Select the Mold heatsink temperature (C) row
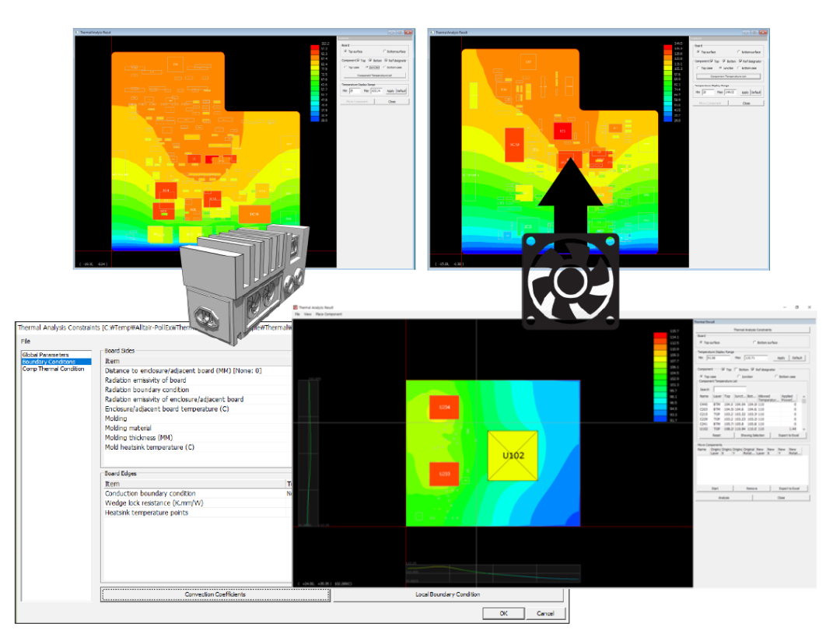Screen dimensions: 840x634 [197, 447]
